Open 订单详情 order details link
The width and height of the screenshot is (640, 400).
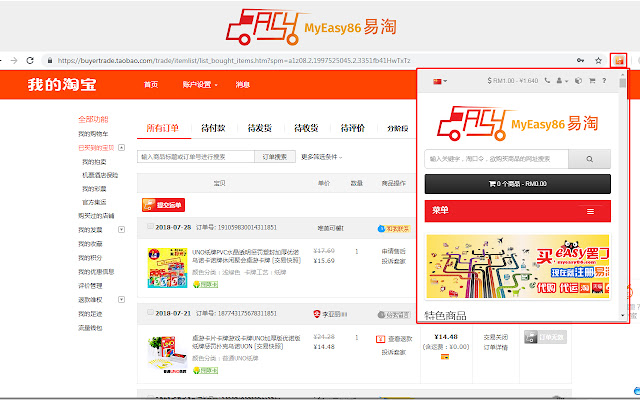point(496,347)
